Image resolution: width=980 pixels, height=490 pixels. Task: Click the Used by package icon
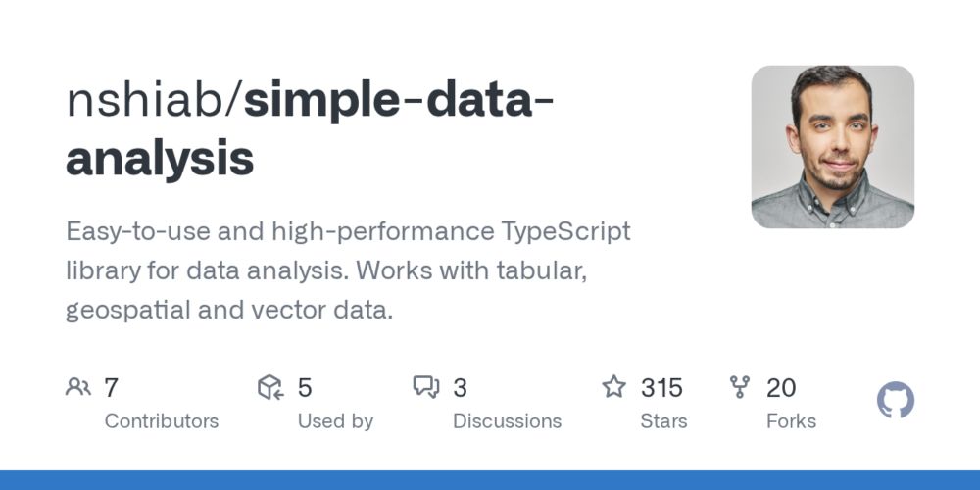coord(269,387)
